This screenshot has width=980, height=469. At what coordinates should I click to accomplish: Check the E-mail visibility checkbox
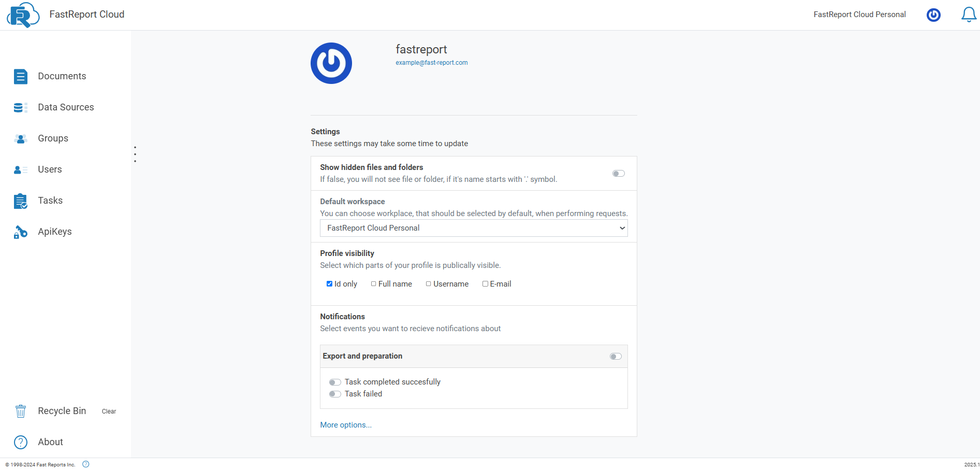click(x=485, y=284)
